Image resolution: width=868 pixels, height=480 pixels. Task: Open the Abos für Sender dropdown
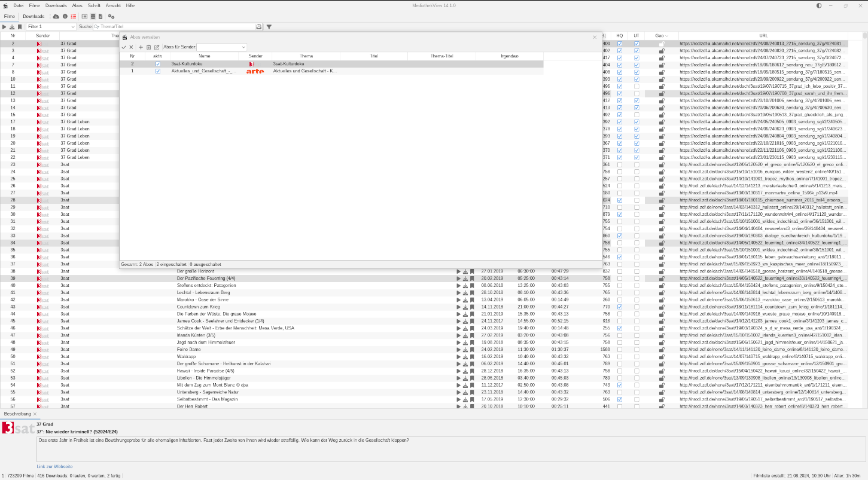pyautogui.click(x=221, y=47)
